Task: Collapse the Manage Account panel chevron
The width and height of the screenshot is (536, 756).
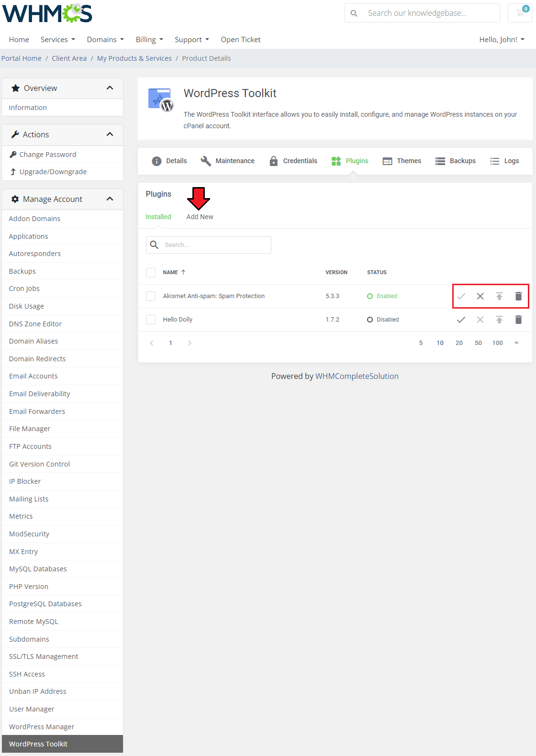Action: (110, 199)
